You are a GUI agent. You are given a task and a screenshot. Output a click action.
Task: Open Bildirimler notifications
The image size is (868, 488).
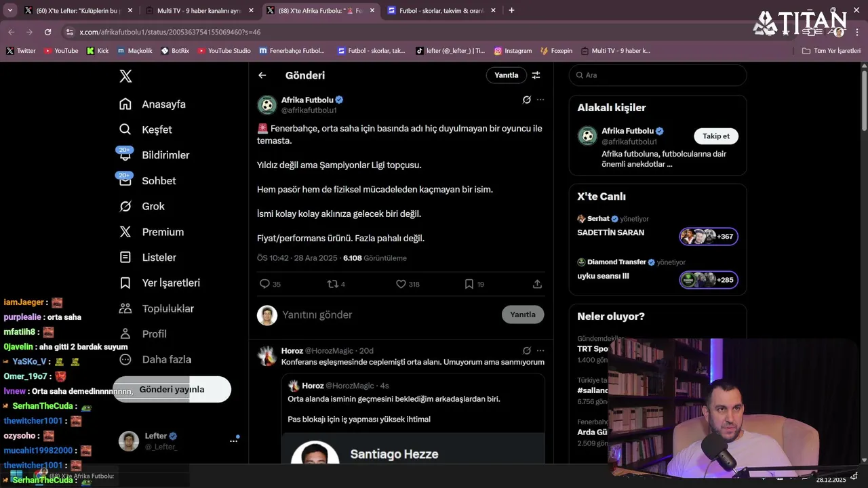click(x=154, y=155)
